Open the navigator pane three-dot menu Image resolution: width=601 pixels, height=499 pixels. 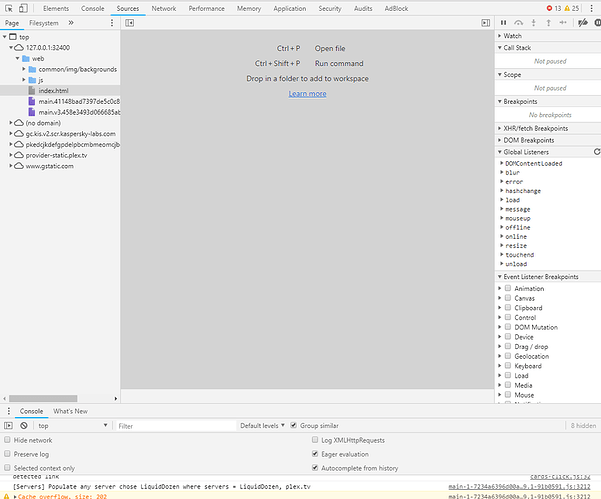coord(112,23)
